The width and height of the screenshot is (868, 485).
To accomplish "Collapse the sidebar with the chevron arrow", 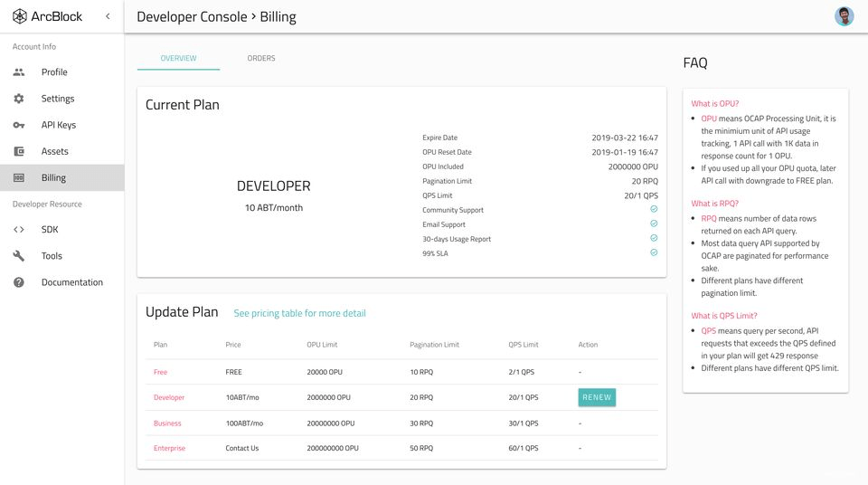I will (108, 16).
